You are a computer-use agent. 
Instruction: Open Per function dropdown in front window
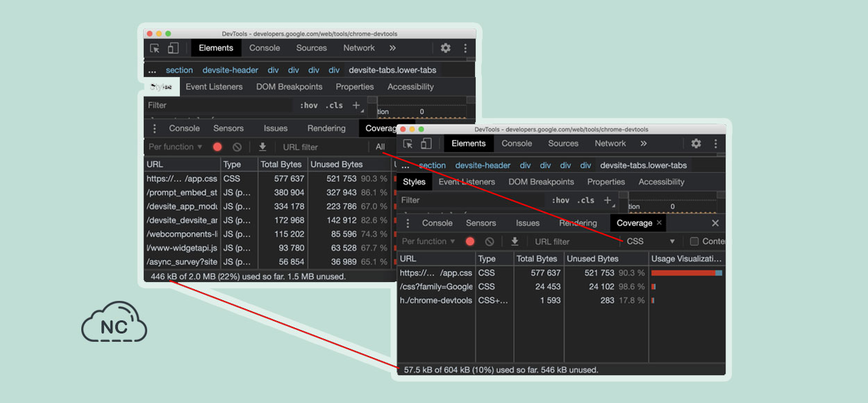click(x=428, y=241)
